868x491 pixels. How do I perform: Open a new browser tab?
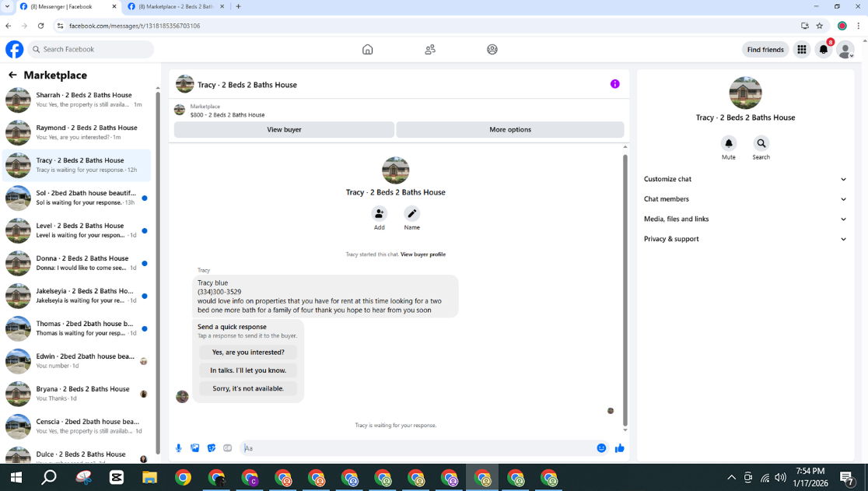(x=238, y=7)
